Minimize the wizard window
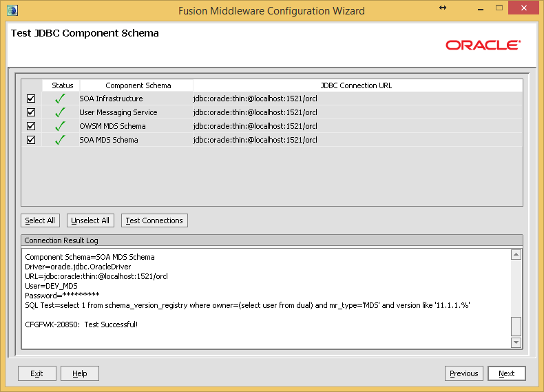The image size is (544, 392). (x=481, y=8)
